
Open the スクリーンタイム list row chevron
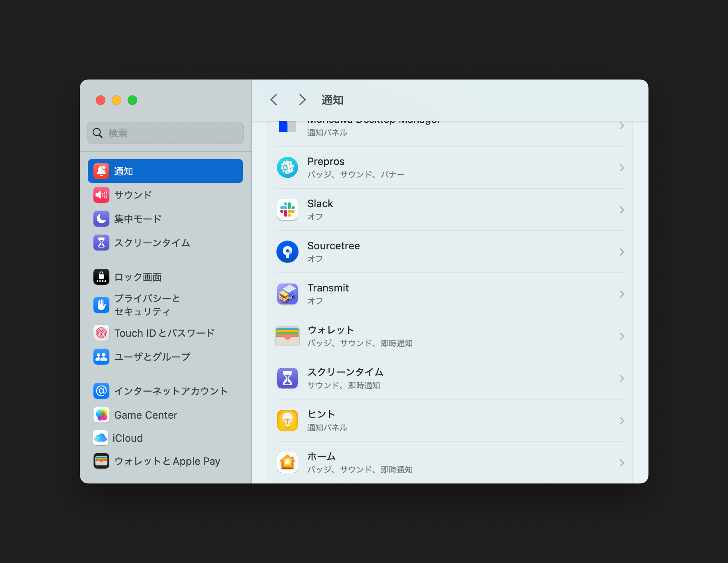[x=622, y=379]
